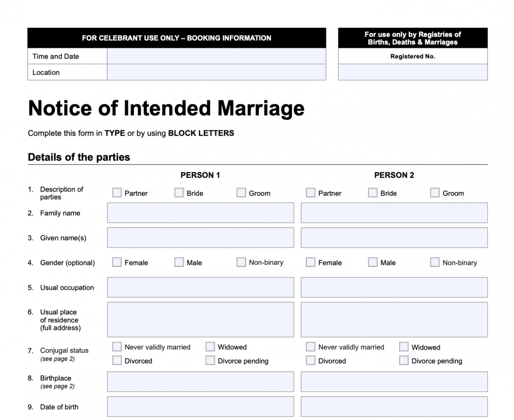Mark Person 2 gender as Non-binary
Viewport: 514px width, 420px height.
tap(435, 262)
